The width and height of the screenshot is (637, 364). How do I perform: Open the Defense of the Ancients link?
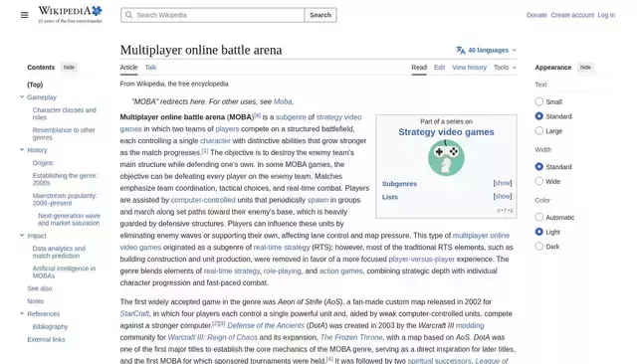click(266, 325)
